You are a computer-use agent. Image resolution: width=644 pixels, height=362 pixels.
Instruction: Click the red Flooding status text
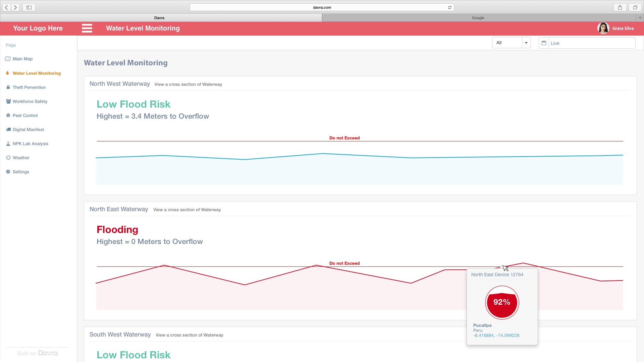click(x=117, y=230)
